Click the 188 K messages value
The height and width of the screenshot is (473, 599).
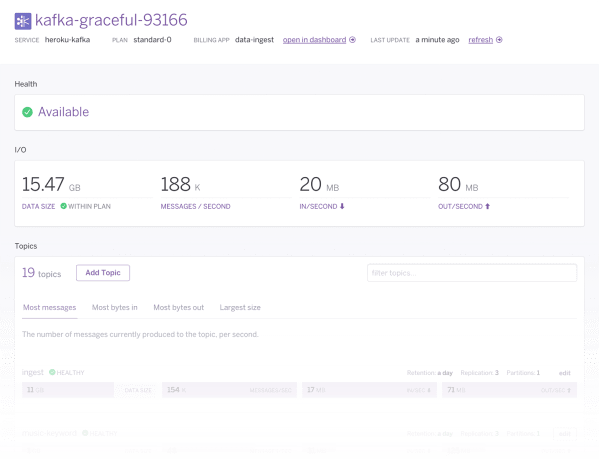click(x=180, y=185)
